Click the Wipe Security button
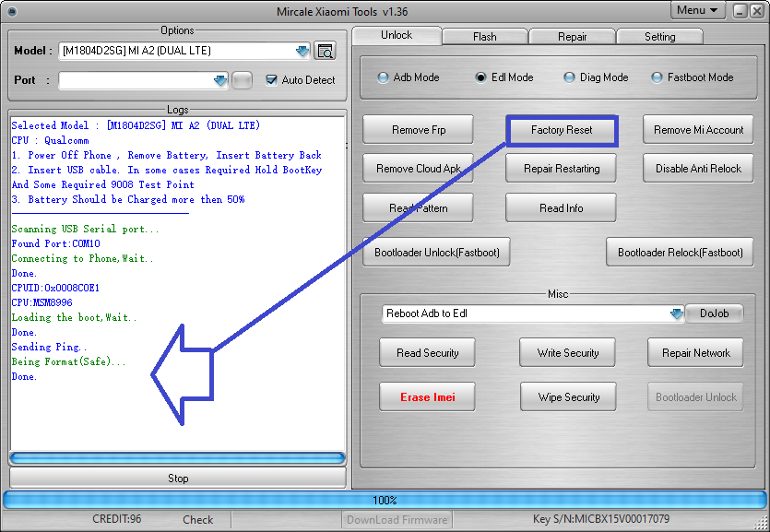770x532 pixels. pyautogui.click(x=568, y=397)
